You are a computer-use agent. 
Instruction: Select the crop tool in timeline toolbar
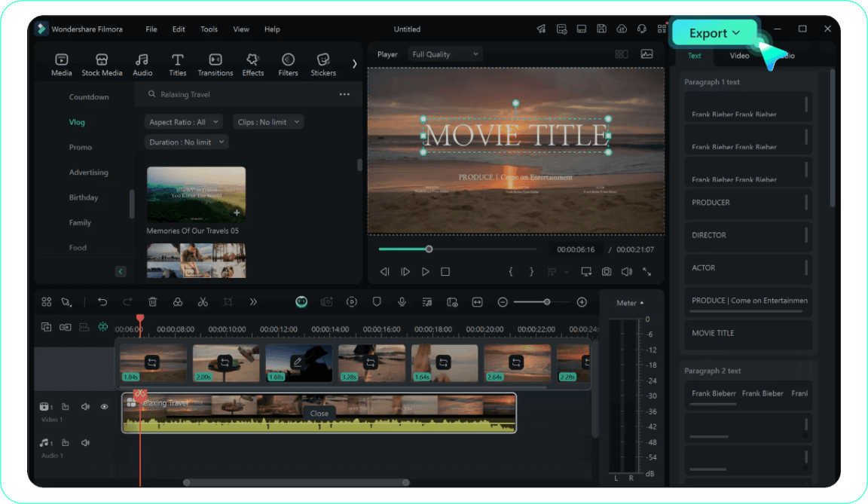(x=228, y=301)
